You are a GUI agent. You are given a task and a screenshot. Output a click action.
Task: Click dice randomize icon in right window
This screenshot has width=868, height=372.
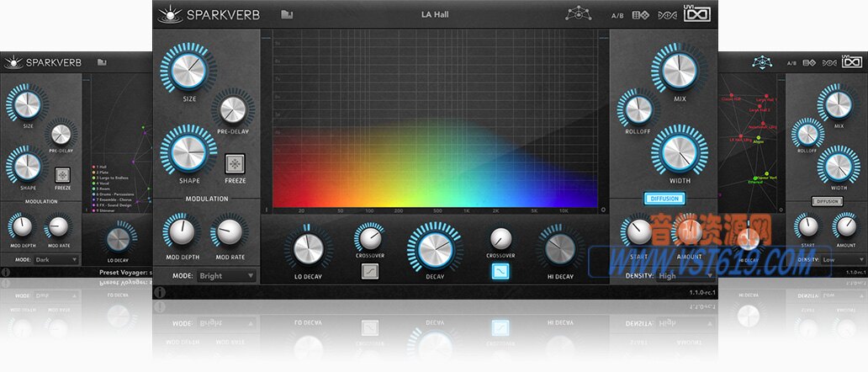point(809,63)
